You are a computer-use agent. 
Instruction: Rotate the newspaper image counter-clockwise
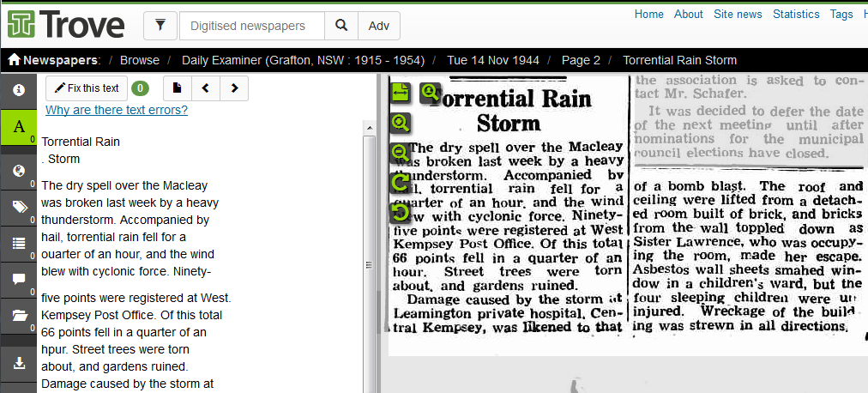[400, 211]
